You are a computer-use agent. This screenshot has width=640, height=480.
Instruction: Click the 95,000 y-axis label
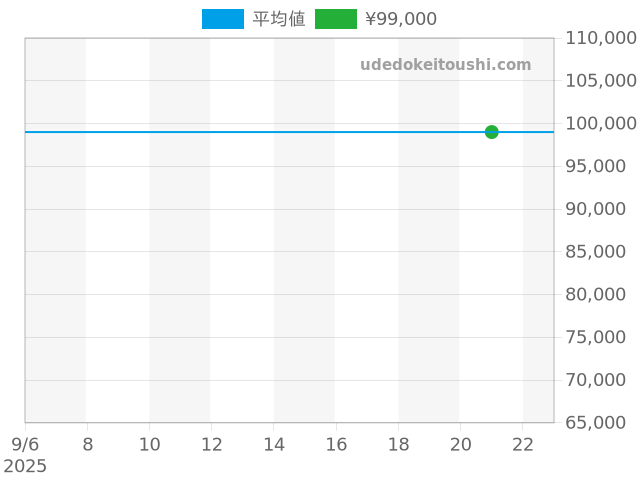pyautogui.click(x=600, y=166)
